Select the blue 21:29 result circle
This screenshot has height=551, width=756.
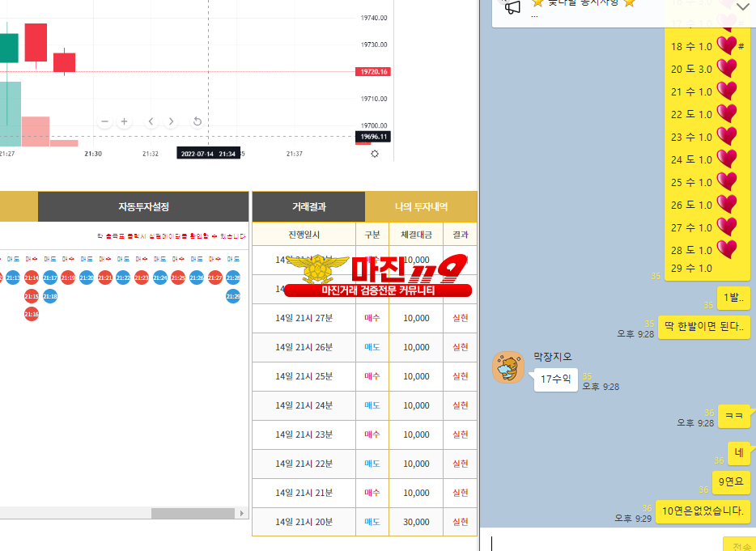point(233,296)
